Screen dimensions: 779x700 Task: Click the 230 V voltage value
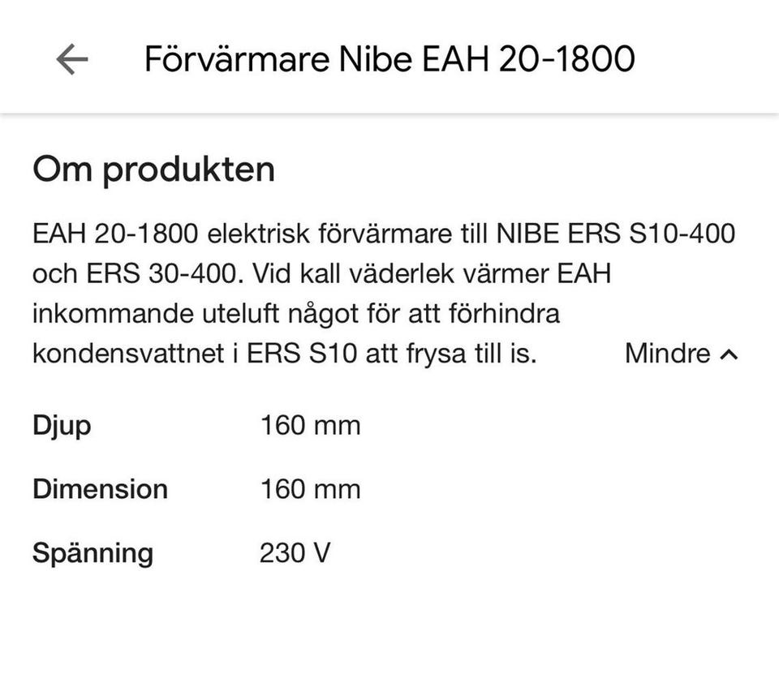pos(295,553)
